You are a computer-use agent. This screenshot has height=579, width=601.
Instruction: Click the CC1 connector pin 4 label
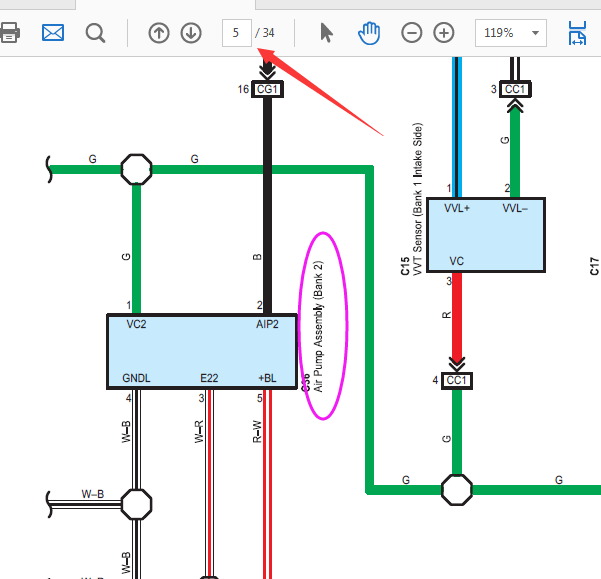456,381
